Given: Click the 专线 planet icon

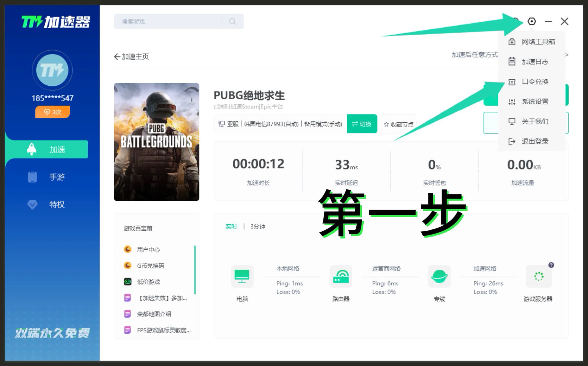Looking at the screenshot, I should [x=439, y=277].
